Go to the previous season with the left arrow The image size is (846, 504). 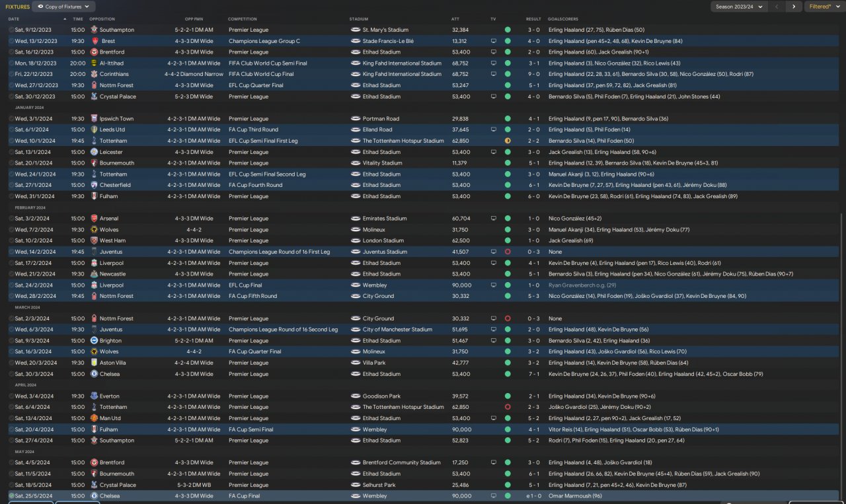[777, 7]
